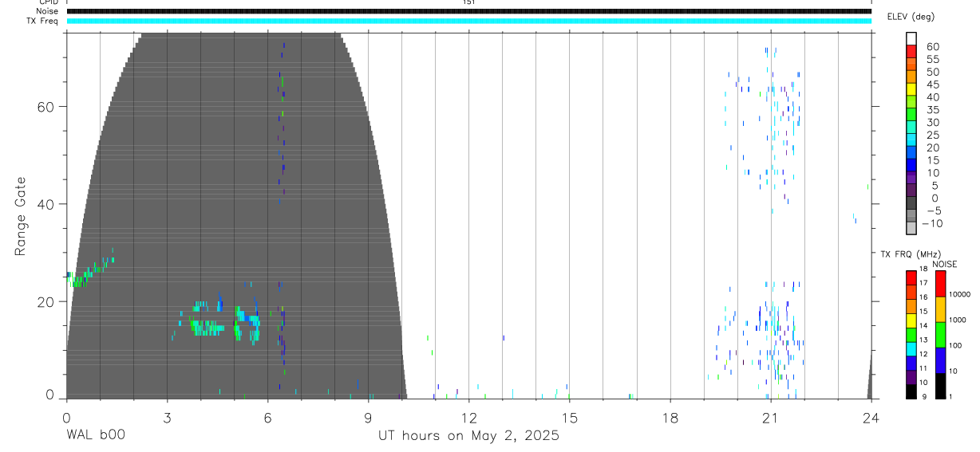
Task: Click the green segment of the TX FRQ colorbar
Action: click(911, 335)
